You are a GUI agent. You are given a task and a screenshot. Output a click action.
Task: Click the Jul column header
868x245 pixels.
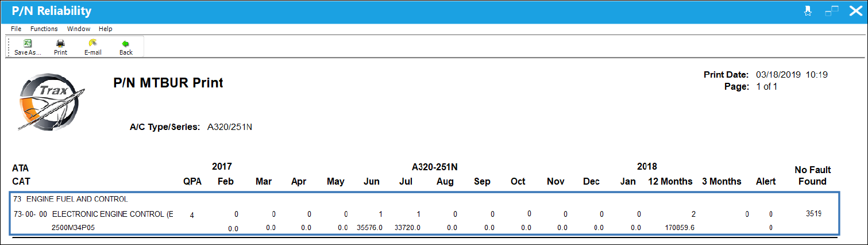[406, 181]
